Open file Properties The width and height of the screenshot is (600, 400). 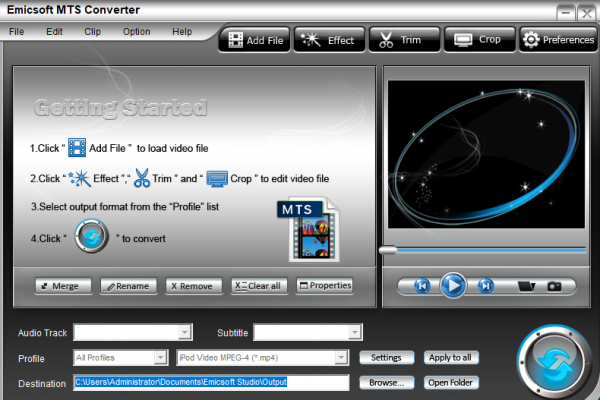click(x=324, y=286)
